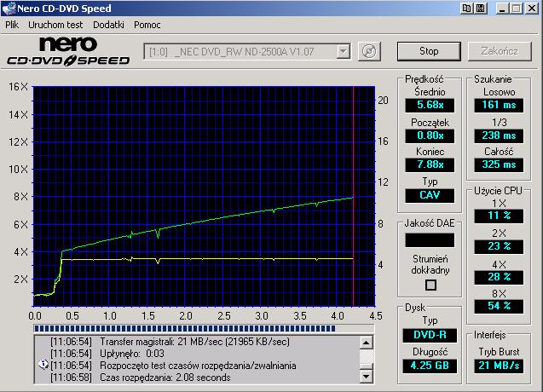
Task: Click the log scrollbar up arrow
Action: tap(366, 343)
